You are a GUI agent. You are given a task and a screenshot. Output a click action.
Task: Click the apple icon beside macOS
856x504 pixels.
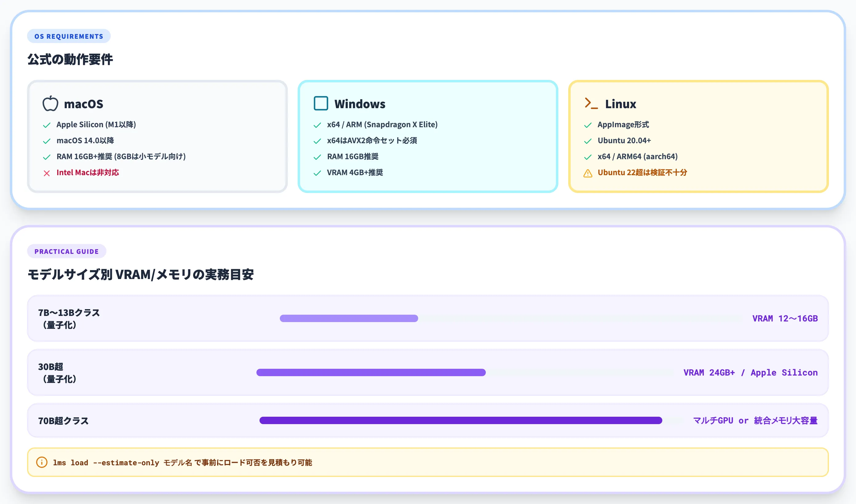[x=50, y=103]
